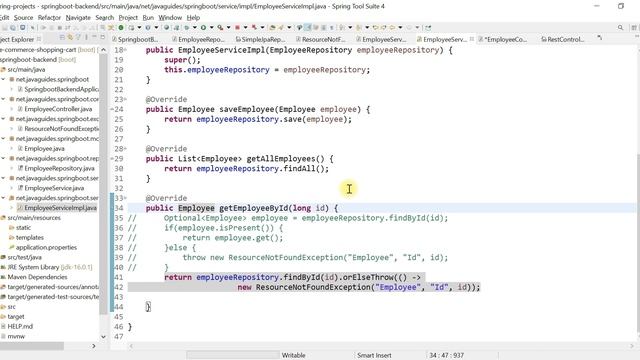The height and width of the screenshot is (360, 640).
Task: Select EmployeeServiceImpl.java in Project Explorer
Action: [60, 208]
